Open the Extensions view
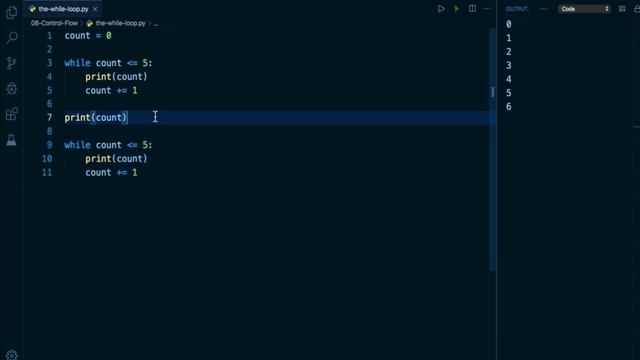Screen dimensions: 640x360 [x=11, y=114]
